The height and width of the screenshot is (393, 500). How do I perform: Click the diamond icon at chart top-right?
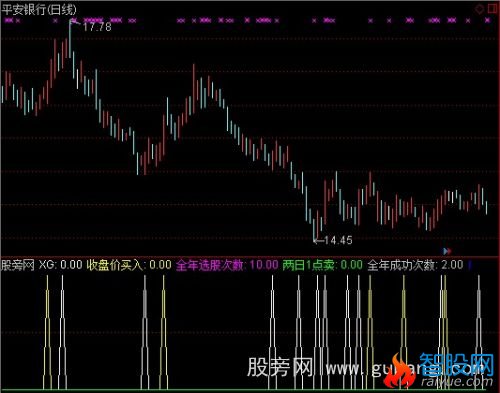point(479,9)
